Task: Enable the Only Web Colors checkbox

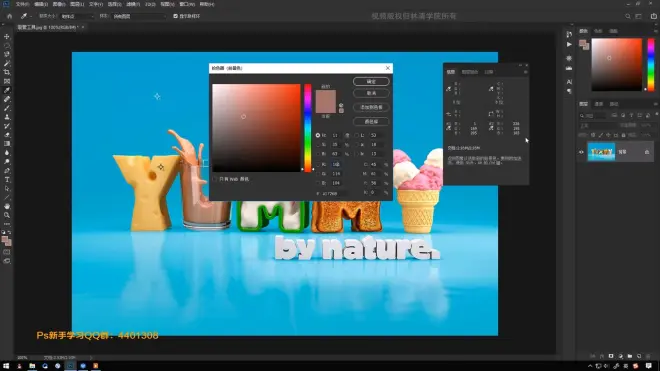Action: point(215,179)
